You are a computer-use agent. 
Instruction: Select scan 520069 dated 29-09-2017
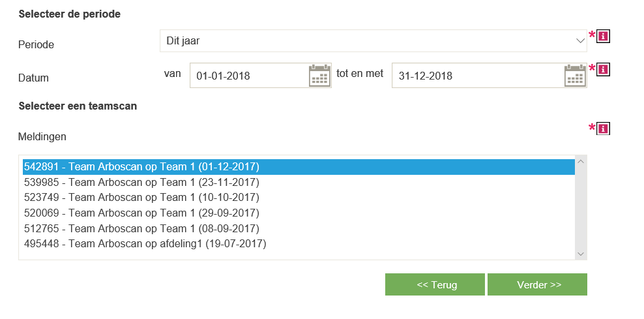tap(141, 213)
